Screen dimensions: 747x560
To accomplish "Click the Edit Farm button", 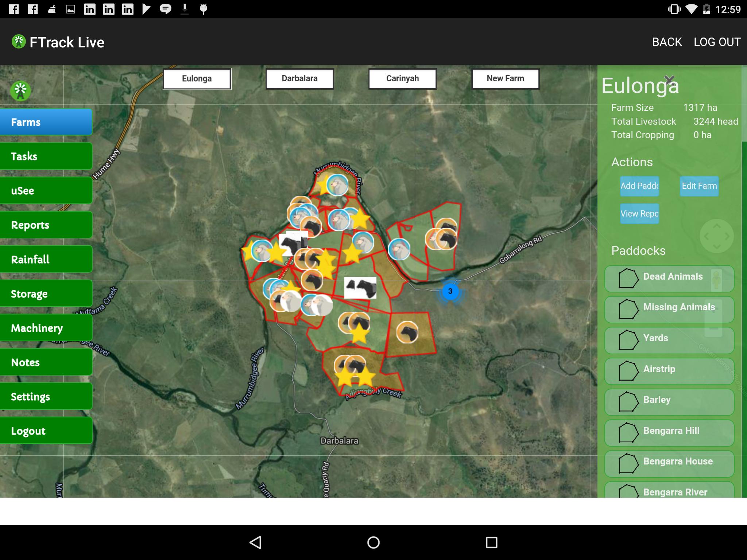I will 699,186.
